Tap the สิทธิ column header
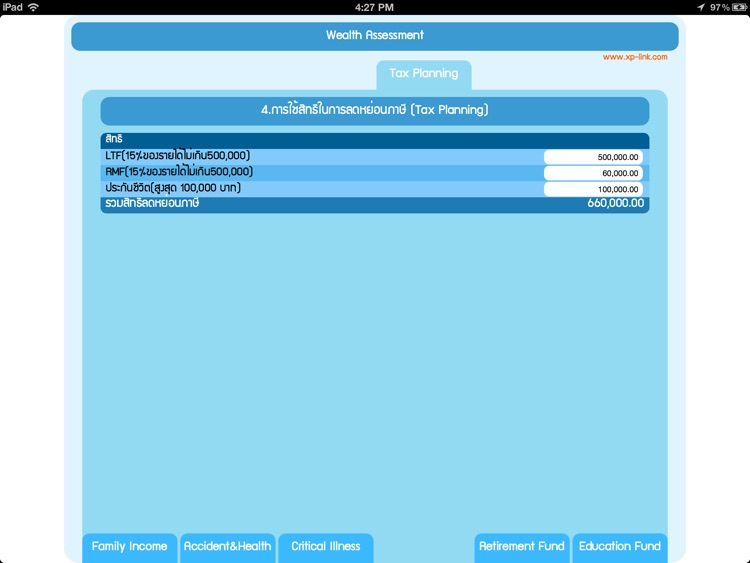Image resolution: width=750 pixels, height=563 pixels. click(x=114, y=139)
